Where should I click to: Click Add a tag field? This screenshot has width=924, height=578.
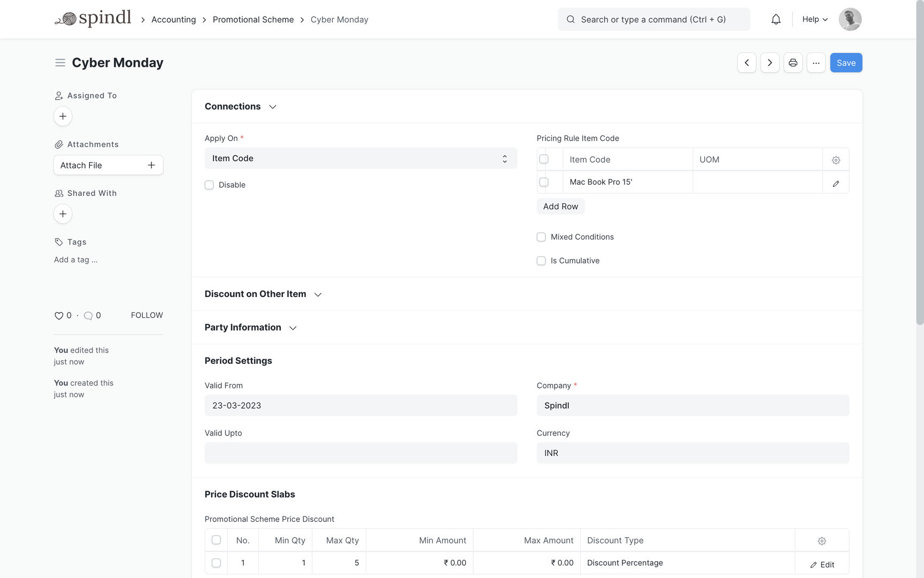pos(76,260)
